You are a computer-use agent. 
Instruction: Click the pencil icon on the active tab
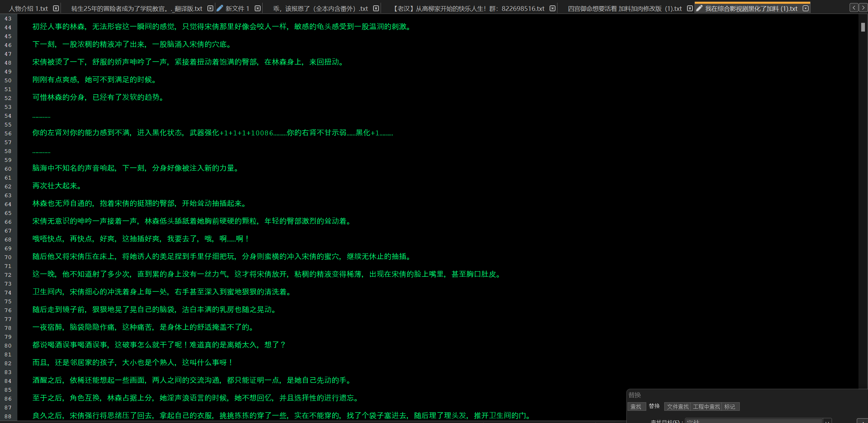pos(699,8)
